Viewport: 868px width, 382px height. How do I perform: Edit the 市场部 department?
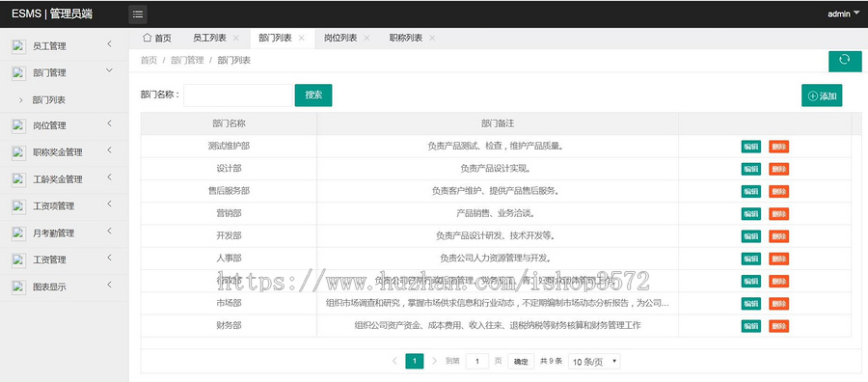coord(750,304)
